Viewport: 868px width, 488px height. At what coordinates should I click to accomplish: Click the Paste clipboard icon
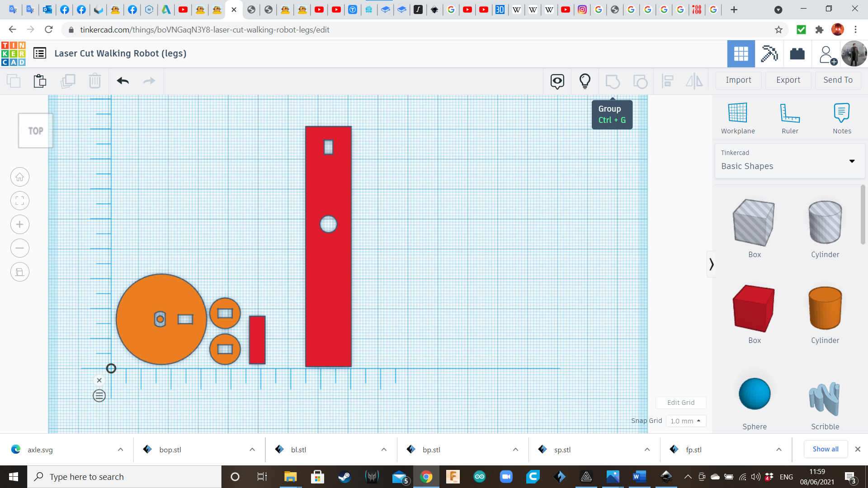click(40, 81)
